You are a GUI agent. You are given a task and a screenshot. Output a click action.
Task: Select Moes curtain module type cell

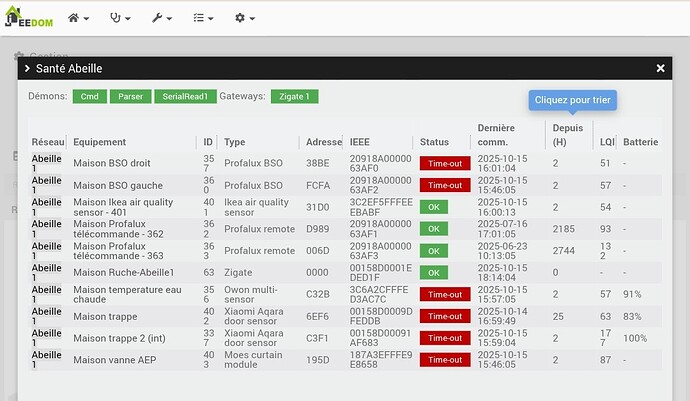[x=253, y=360]
